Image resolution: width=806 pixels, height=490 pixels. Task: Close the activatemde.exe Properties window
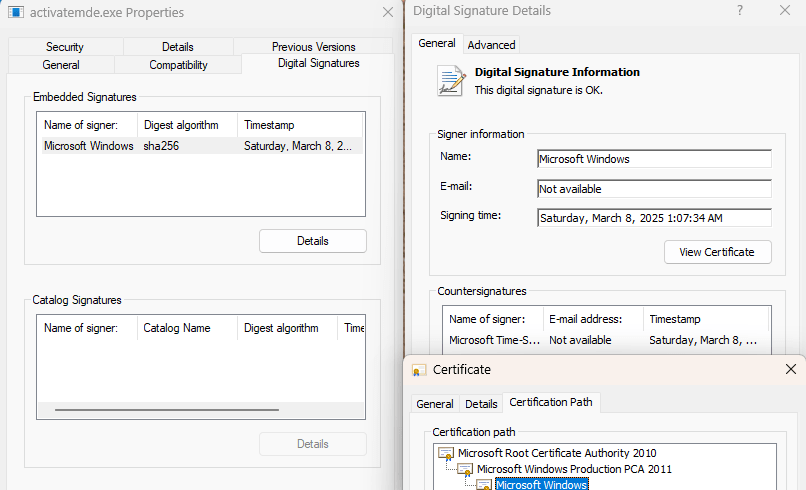coord(388,12)
